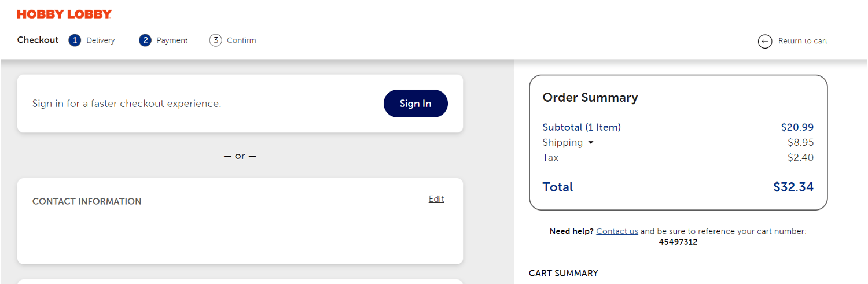Click the step 1 circle icon
This screenshot has height=284, width=868.
[75, 40]
